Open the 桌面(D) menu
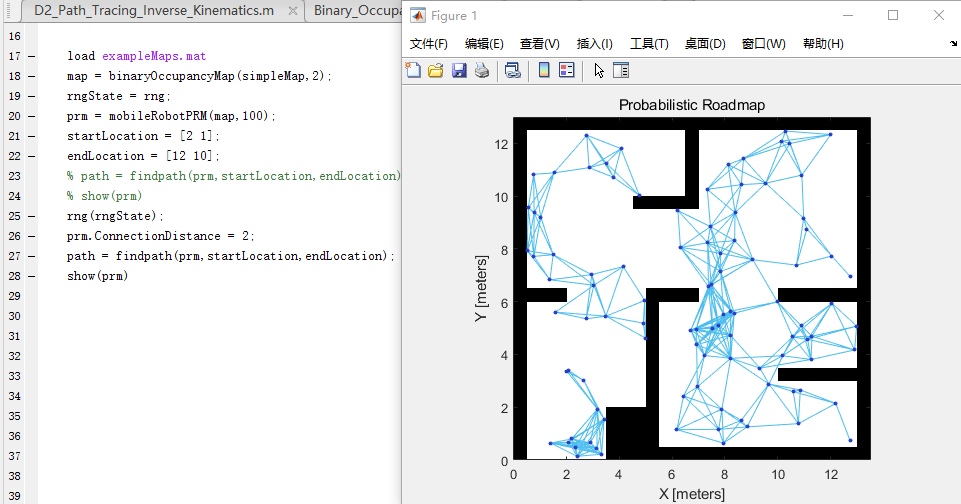 coord(705,44)
